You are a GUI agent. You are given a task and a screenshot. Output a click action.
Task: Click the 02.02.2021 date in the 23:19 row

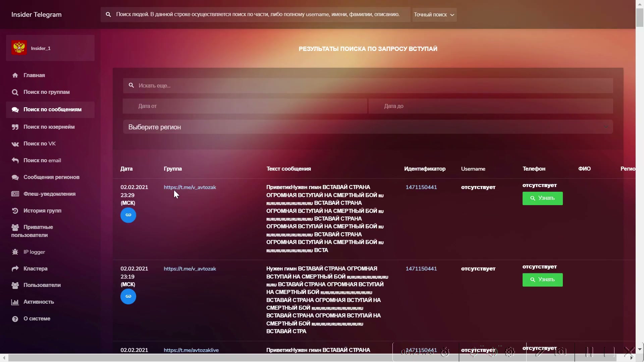click(134, 269)
